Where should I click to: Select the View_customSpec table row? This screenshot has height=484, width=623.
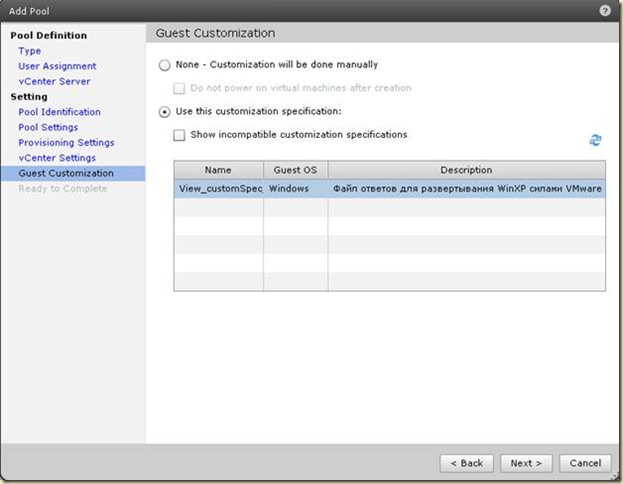tap(389, 188)
